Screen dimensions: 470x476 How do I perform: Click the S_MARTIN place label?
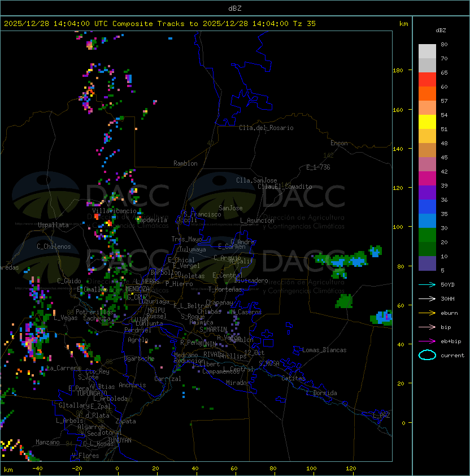214,329
